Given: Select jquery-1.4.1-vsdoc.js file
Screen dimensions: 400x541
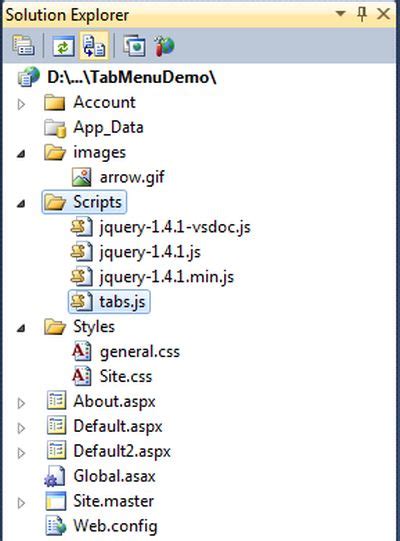Looking at the screenshot, I should [x=175, y=227].
